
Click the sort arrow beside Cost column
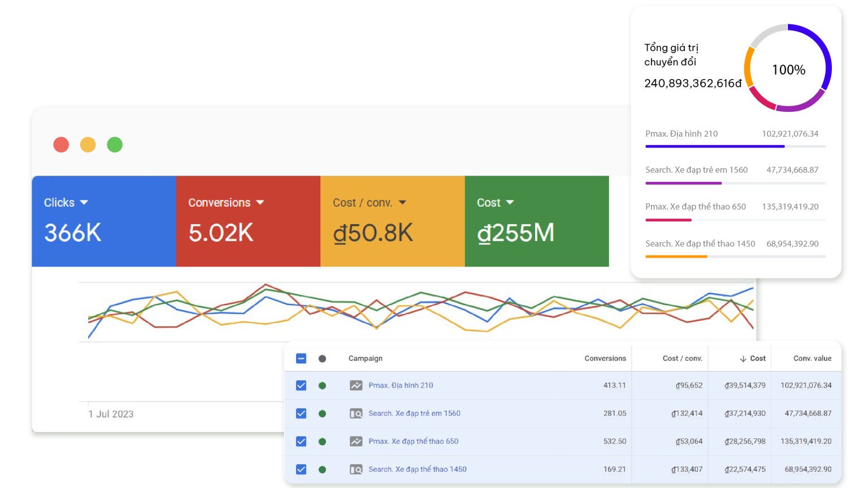pos(743,359)
